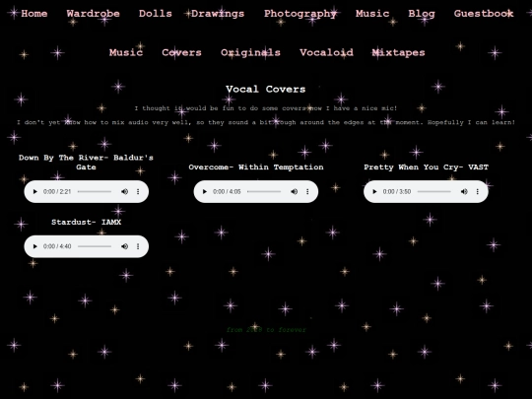Select the Covers sub-navigation link
This screenshot has width=532, height=399.
click(x=181, y=52)
